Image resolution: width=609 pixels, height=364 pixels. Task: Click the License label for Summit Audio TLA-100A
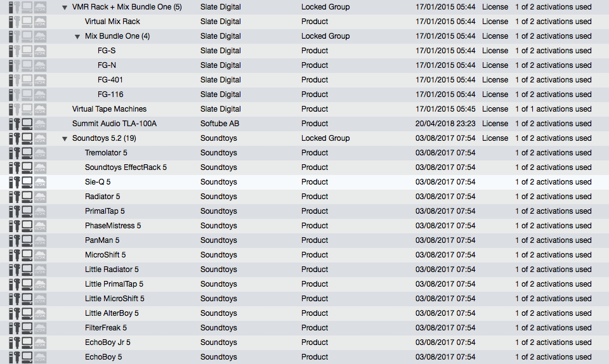tap(495, 124)
